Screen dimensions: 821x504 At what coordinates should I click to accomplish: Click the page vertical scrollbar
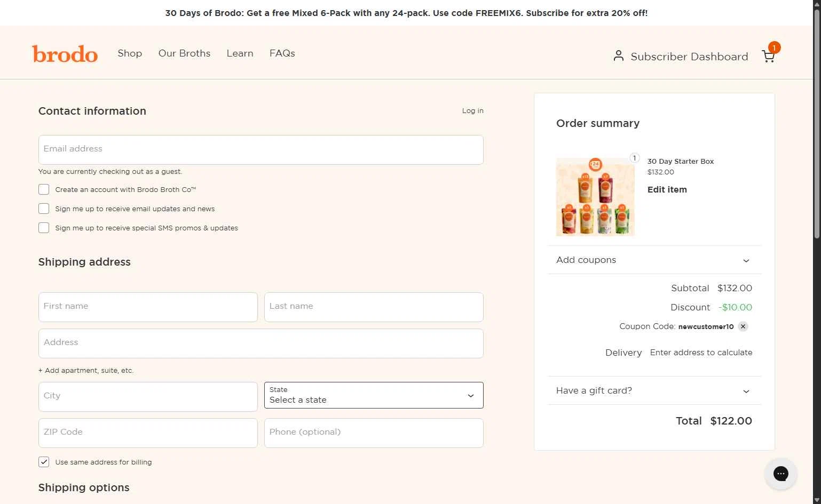[x=817, y=123]
